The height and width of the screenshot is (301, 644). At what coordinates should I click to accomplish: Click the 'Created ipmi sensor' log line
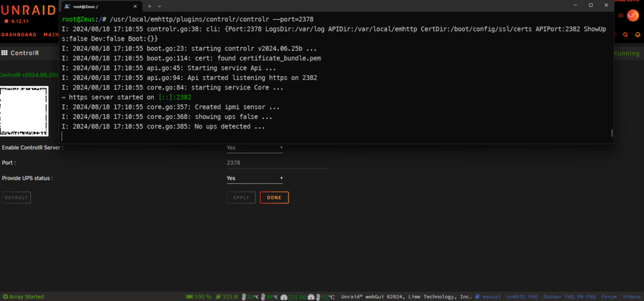[x=171, y=107]
